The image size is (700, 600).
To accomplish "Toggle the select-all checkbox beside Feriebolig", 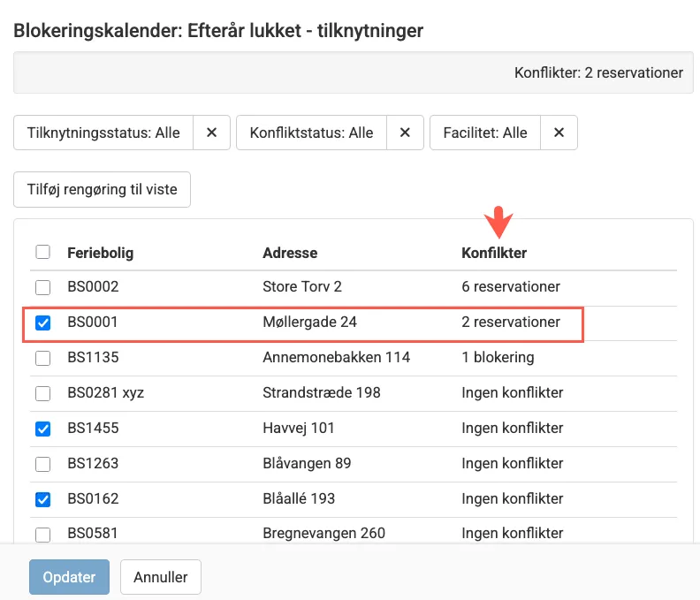I will point(42,252).
